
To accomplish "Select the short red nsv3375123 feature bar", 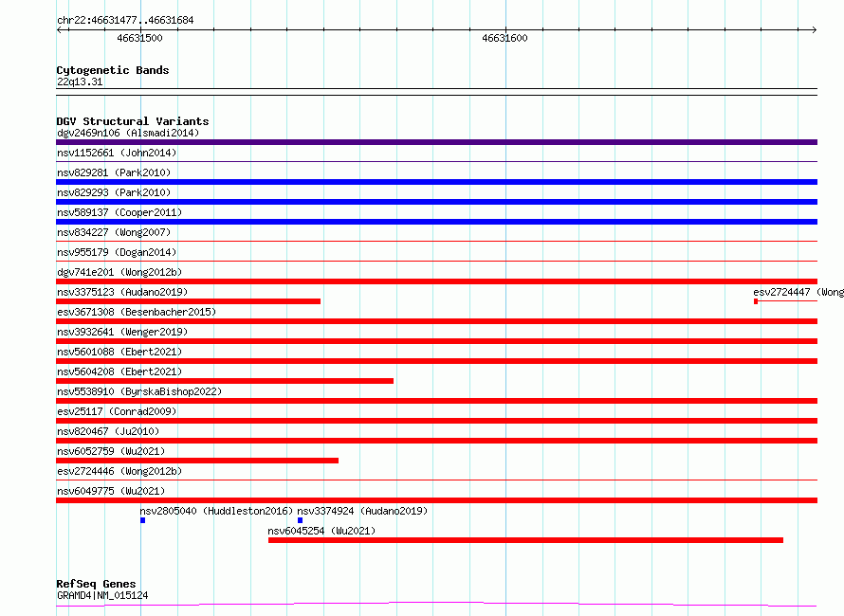I will pos(189,301).
